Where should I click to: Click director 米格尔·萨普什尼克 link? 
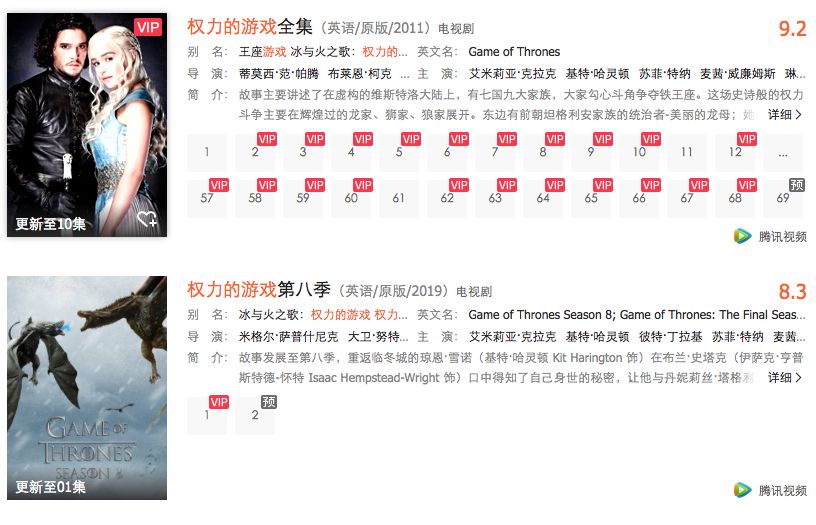[288, 337]
